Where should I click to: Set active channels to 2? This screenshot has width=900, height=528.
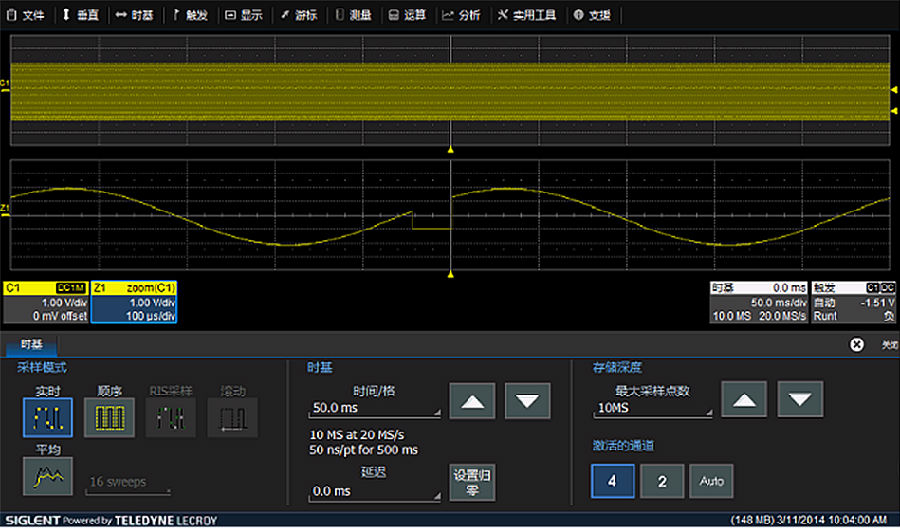pos(661,481)
